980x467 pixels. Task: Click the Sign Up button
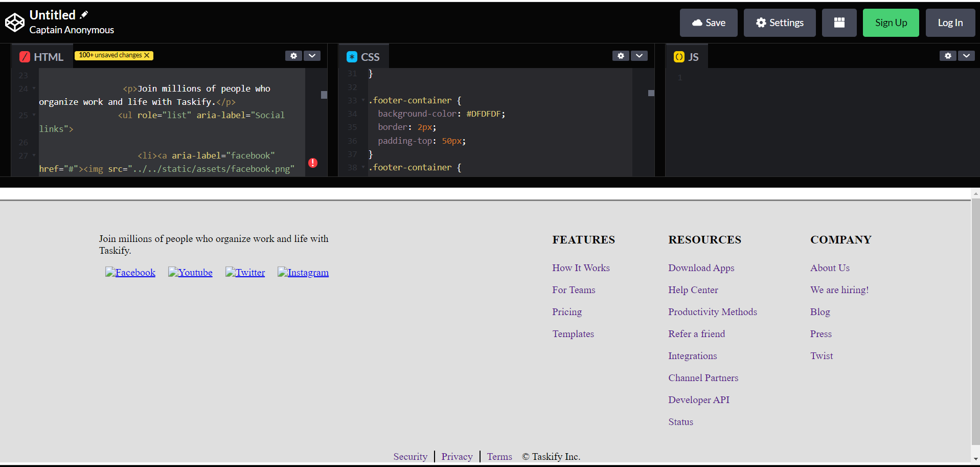pyautogui.click(x=891, y=23)
